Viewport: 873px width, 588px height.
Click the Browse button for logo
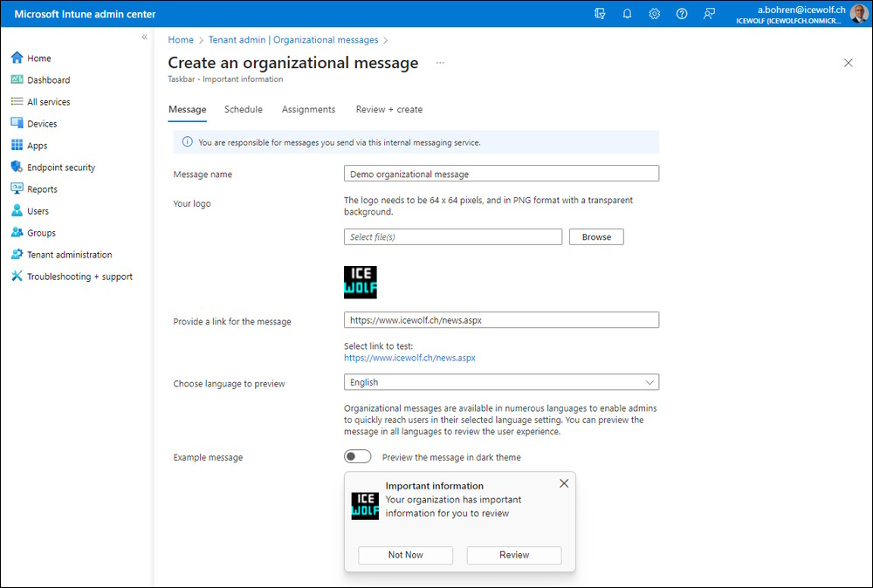click(596, 237)
